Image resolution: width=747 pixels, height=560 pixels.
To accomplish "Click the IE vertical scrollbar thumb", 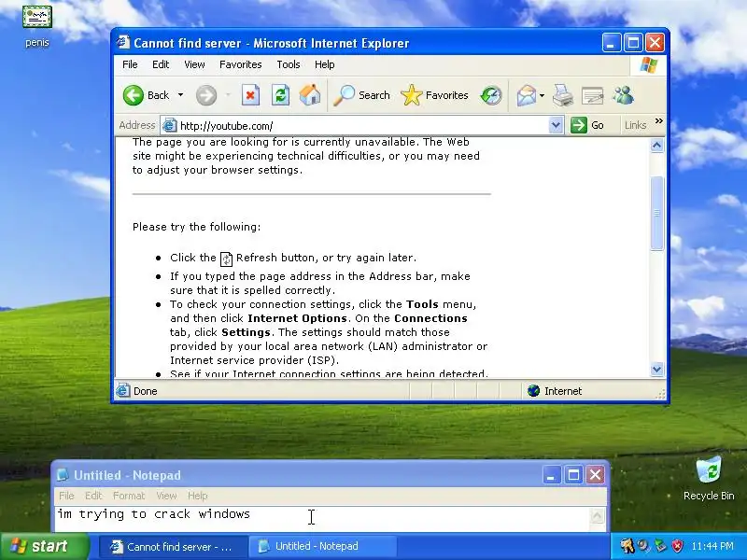I will (657, 213).
